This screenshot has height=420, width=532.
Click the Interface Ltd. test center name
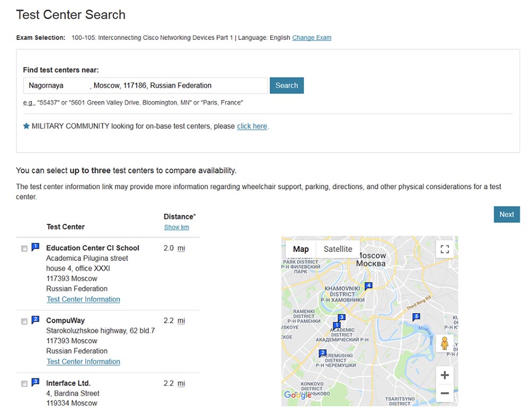tap(68, 383)
